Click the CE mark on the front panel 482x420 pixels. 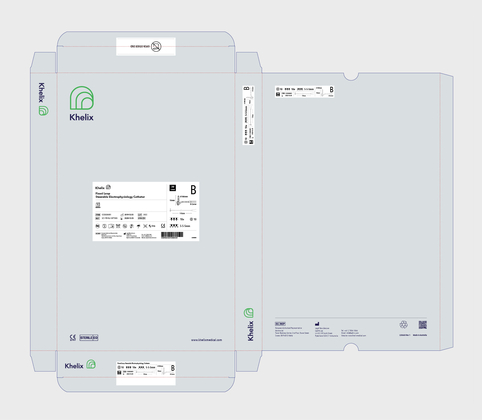(73, 338)
